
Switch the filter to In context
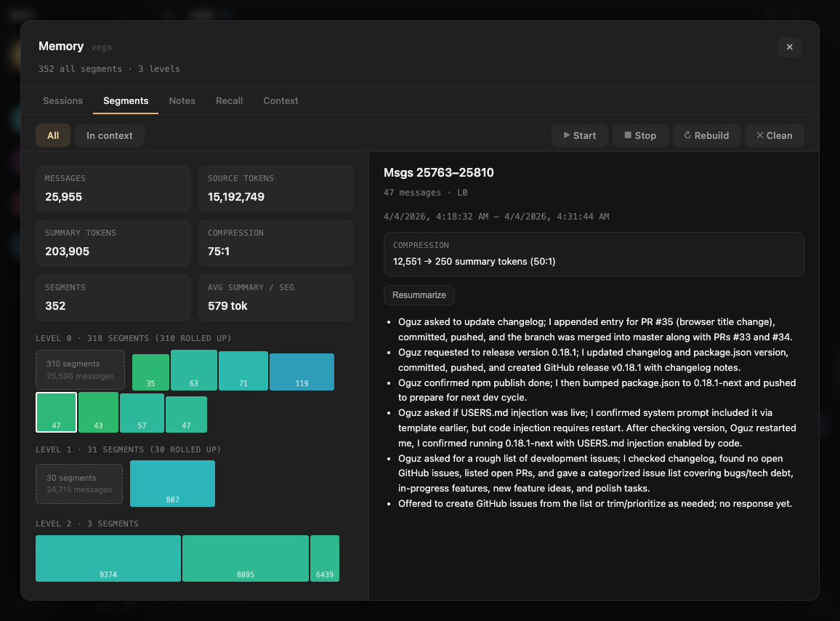[x=109, y=135]
